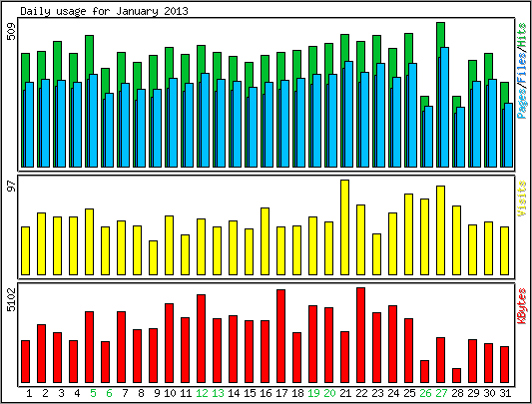Image resolution: width=532 pixels, height=404 pixels.
Task: Select the red KBytes bar for day 1
Action: [25, 361]
